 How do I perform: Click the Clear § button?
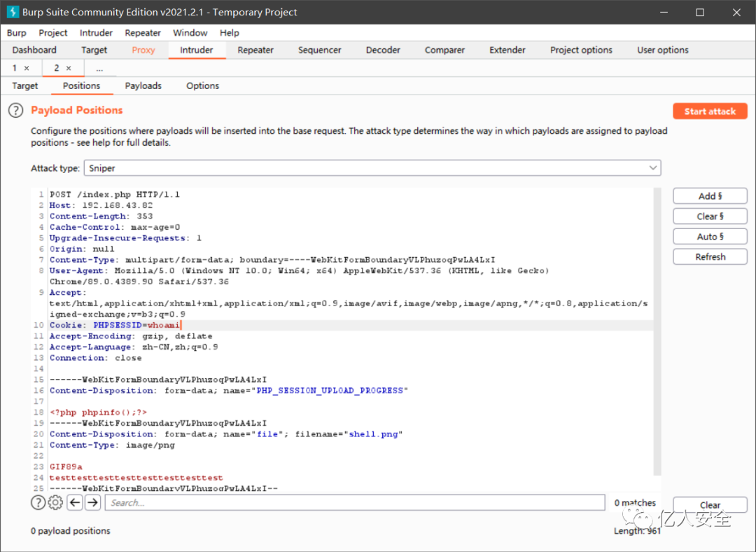[710, 216]
